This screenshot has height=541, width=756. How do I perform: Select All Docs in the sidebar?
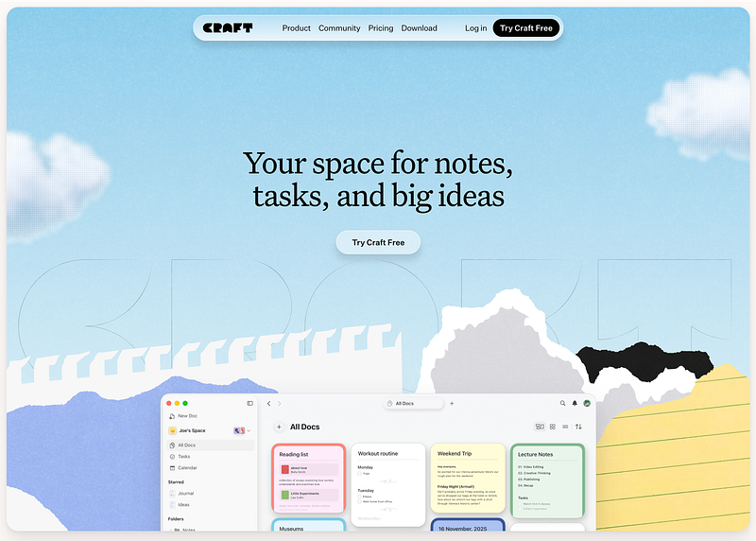click(x=211, y=445)
